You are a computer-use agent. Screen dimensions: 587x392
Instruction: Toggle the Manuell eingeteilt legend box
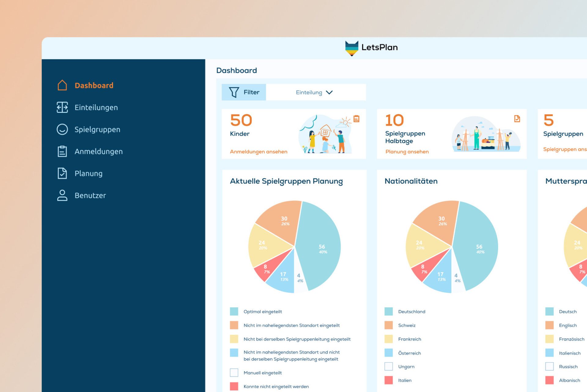(x=234, y=373)
